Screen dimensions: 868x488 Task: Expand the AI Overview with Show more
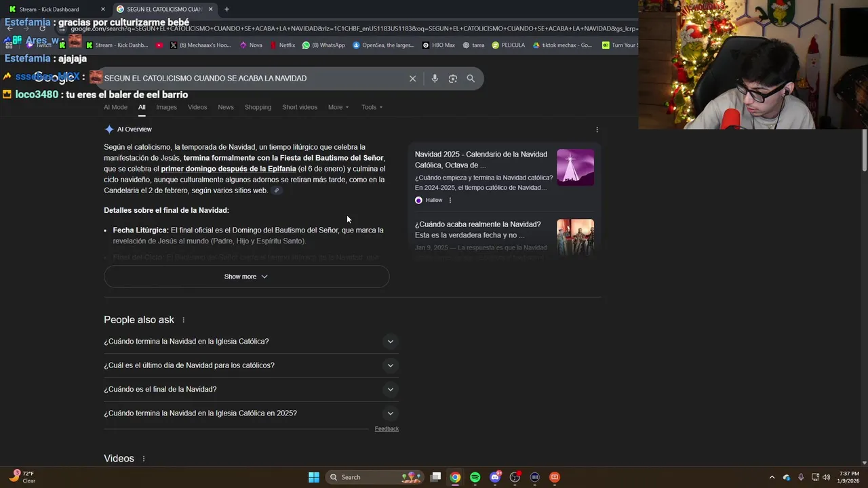pyautogui.click(x=246, y=277)
